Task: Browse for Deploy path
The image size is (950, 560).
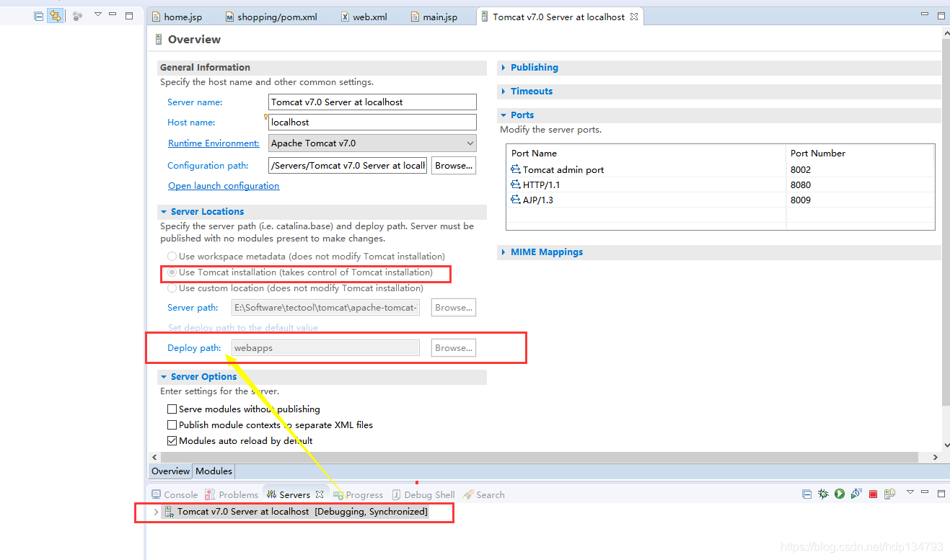Action: click(x=454, y=348)
